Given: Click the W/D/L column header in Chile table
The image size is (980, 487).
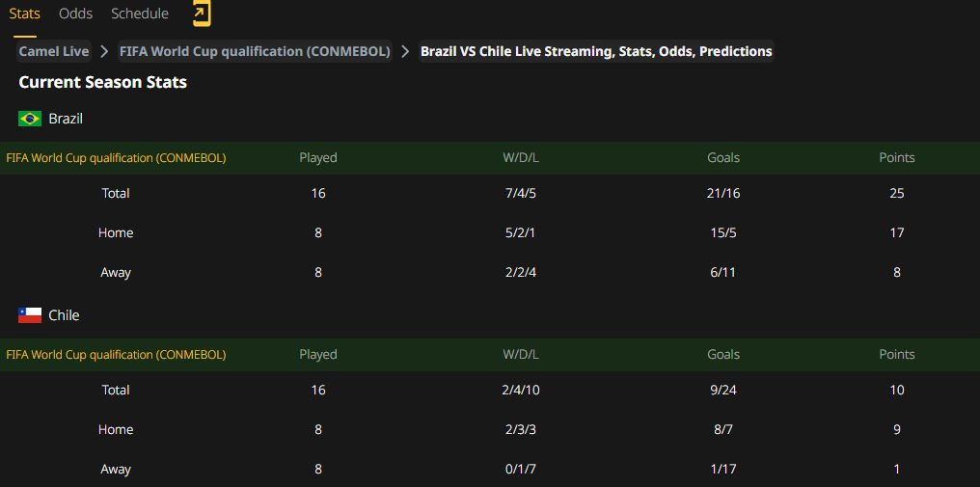Looking at the screenshot, I should (x=521, y=355).
